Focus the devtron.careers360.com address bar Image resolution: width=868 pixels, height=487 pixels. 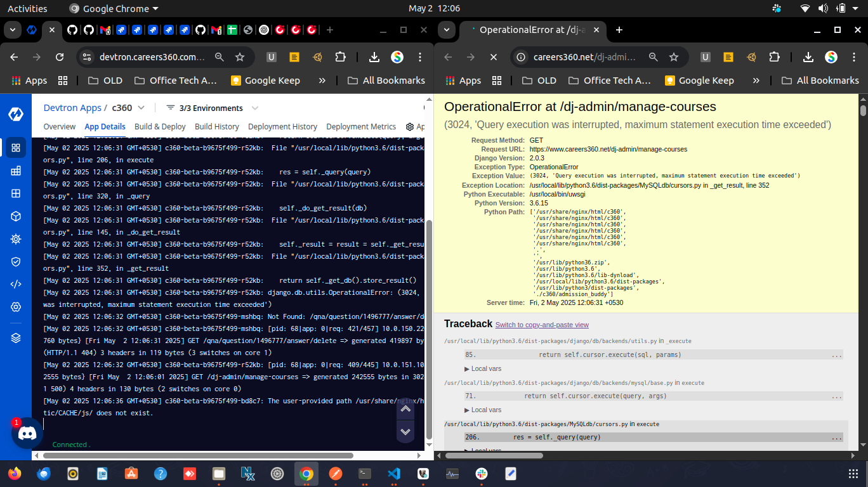[152, 57]
